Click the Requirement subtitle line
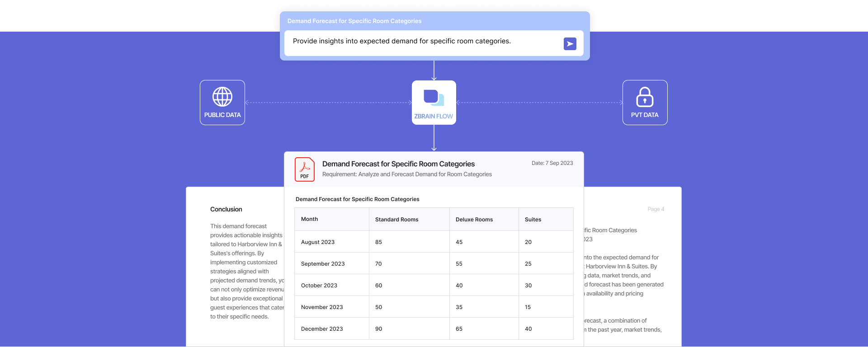This screenshot has width=868, height=347. (x=407, y=174)
